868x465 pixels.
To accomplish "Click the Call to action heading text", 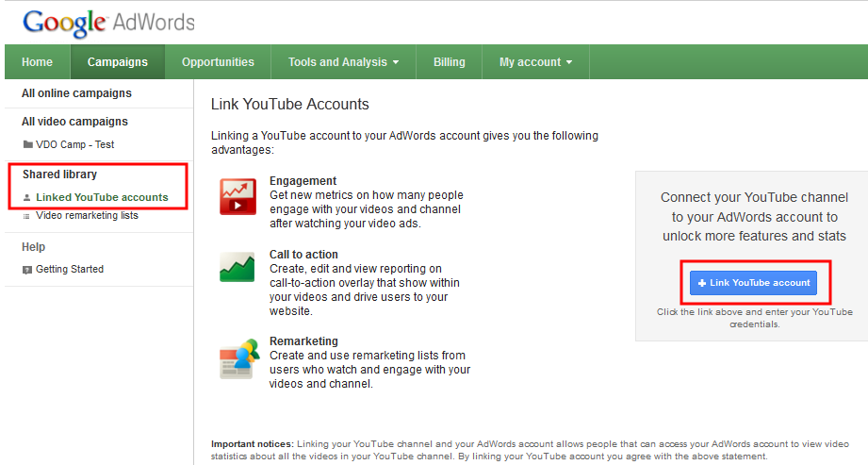I will [303, 255].
